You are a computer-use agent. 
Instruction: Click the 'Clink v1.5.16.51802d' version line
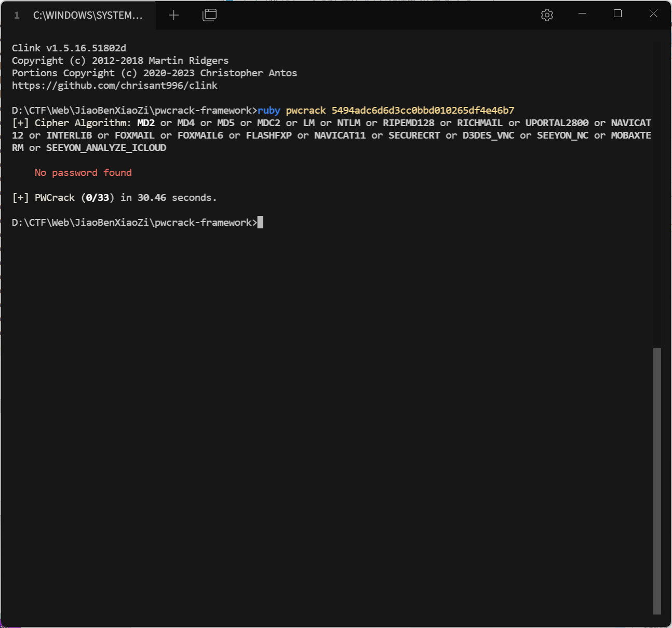coord(69,48)
